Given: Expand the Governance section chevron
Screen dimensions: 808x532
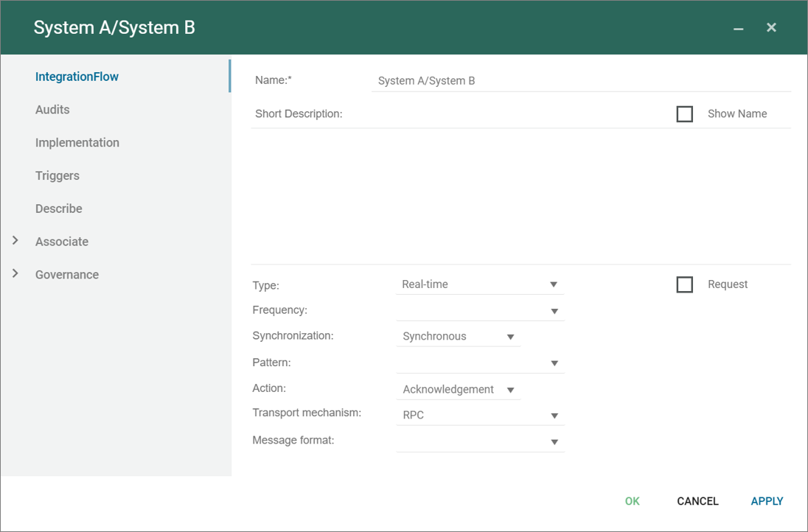Looking at the screenshot, I should coord(15,274).
